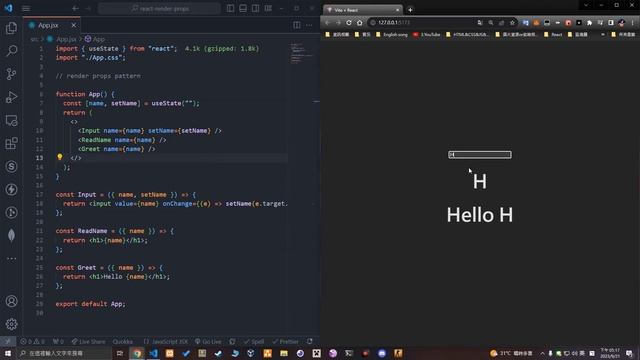Viewport: 640px width, 360px height.
Task: Open the Windows Start menu
Action: [8, 353]
